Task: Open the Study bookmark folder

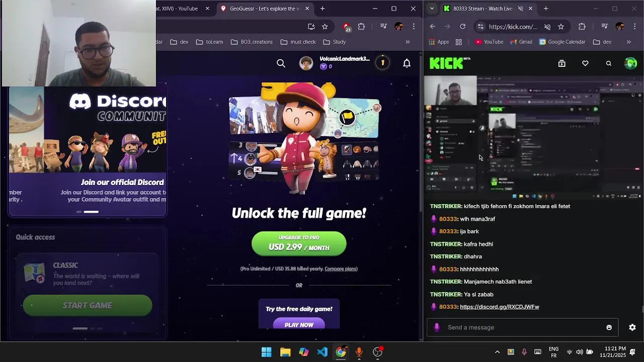Action: pyautogui.click(x=335, y=42)
